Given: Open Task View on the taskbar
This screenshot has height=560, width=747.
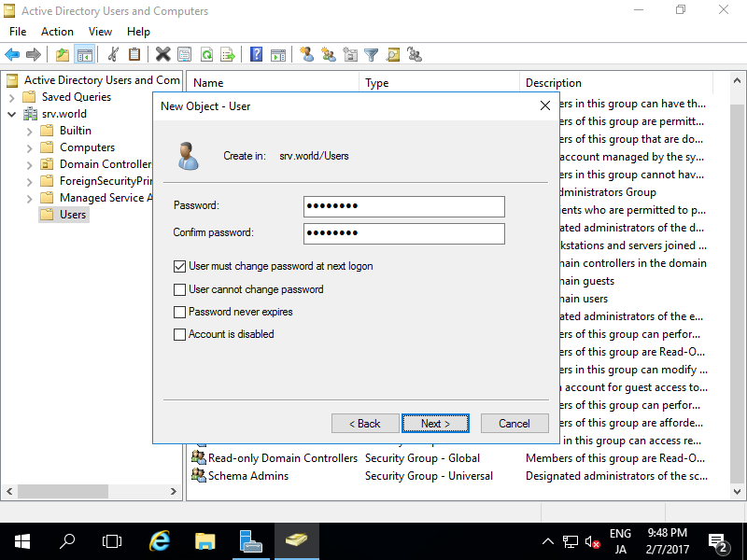Looking at the screenshot, I should 112,541.
